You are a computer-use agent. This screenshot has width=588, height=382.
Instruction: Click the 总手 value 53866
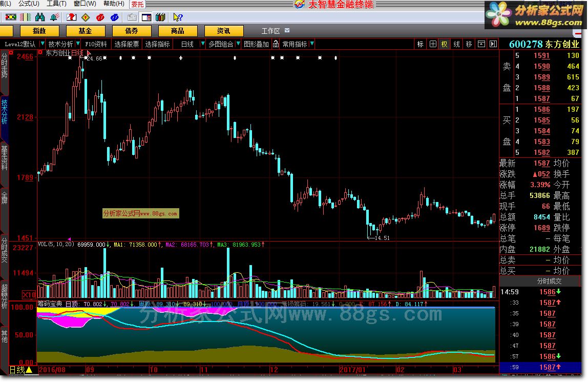pos(540,195)
